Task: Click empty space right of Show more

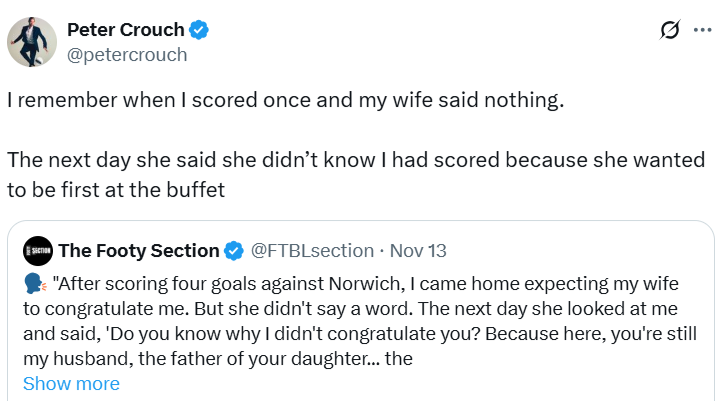Action: tap(400, 384)
